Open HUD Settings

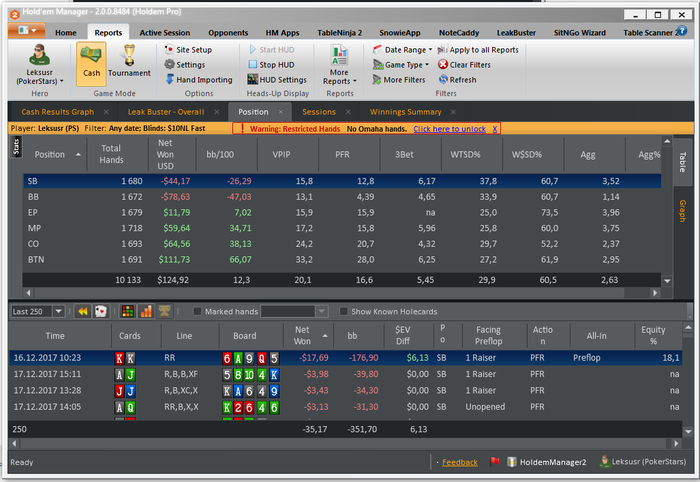277,79
